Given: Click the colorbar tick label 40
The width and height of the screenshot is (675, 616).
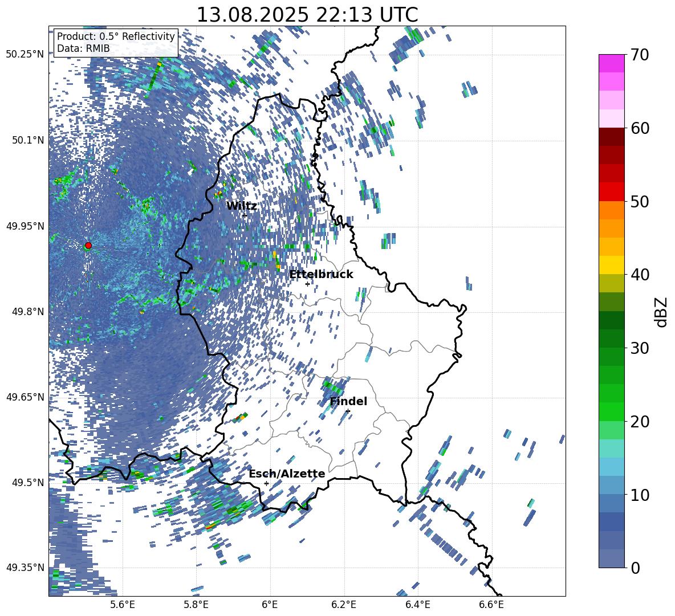Looking at the screenshot, I should pyautogui.click(x=640, y=275).
